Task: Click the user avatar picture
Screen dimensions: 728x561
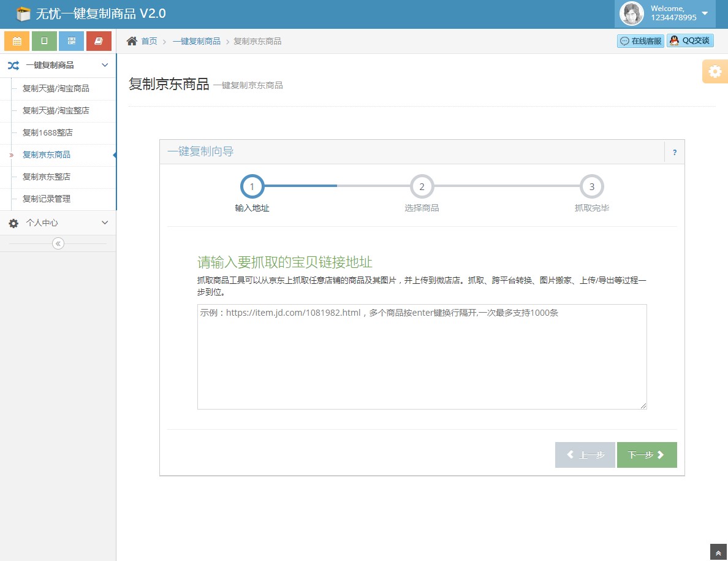Action: pos(631,13)
